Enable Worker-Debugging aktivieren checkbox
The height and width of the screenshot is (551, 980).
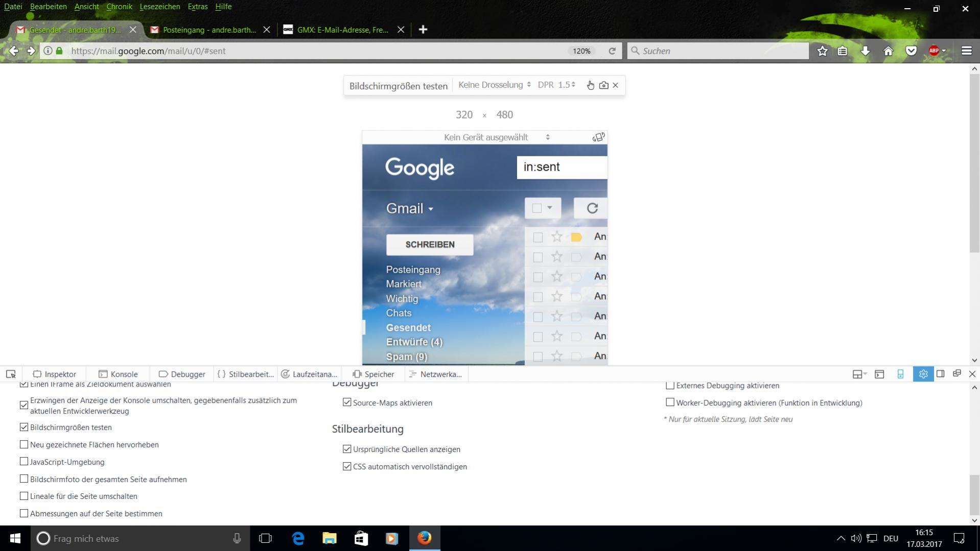pos(670,402)
